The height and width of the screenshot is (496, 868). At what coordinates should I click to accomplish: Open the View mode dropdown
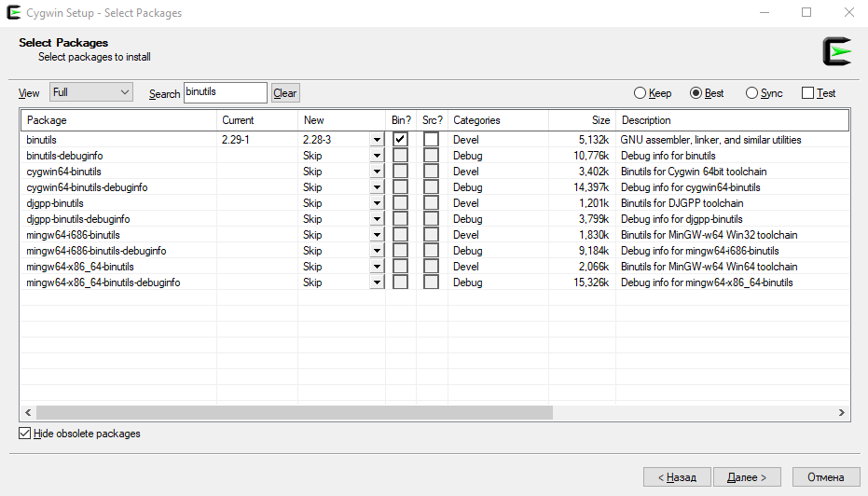coord(91,92)
